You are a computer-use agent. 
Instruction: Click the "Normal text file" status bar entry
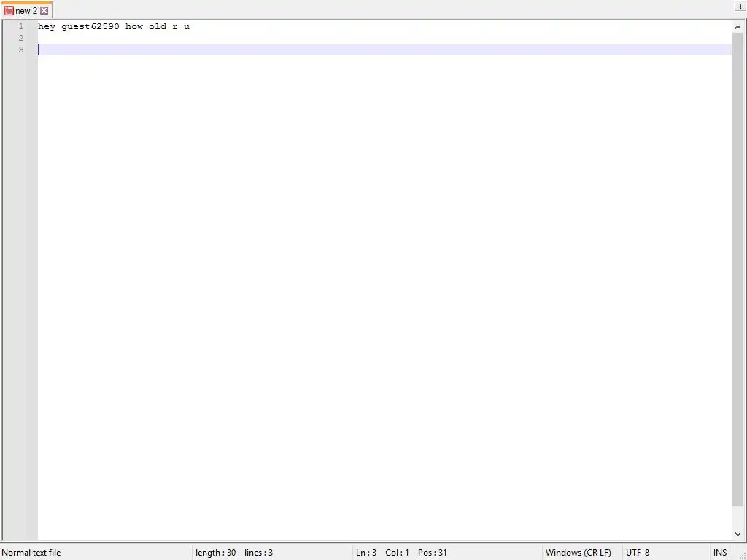click(x=31, y=553)
